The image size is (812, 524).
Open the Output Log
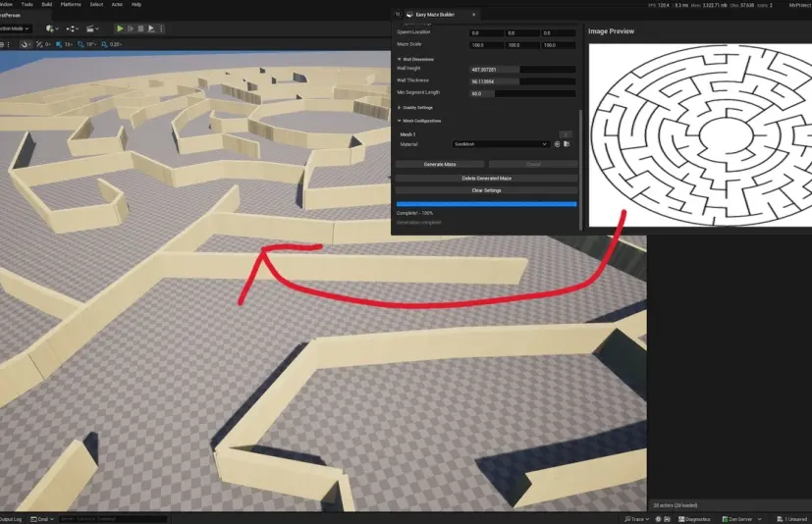(x=11, y=519)
